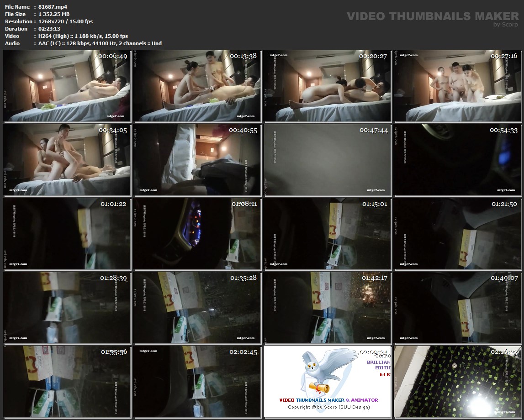524x420 pixels.
Task: Click the 'VIDEO THUMBNAILS MAKER & ANIMATOR' caption
Action: 328,400
